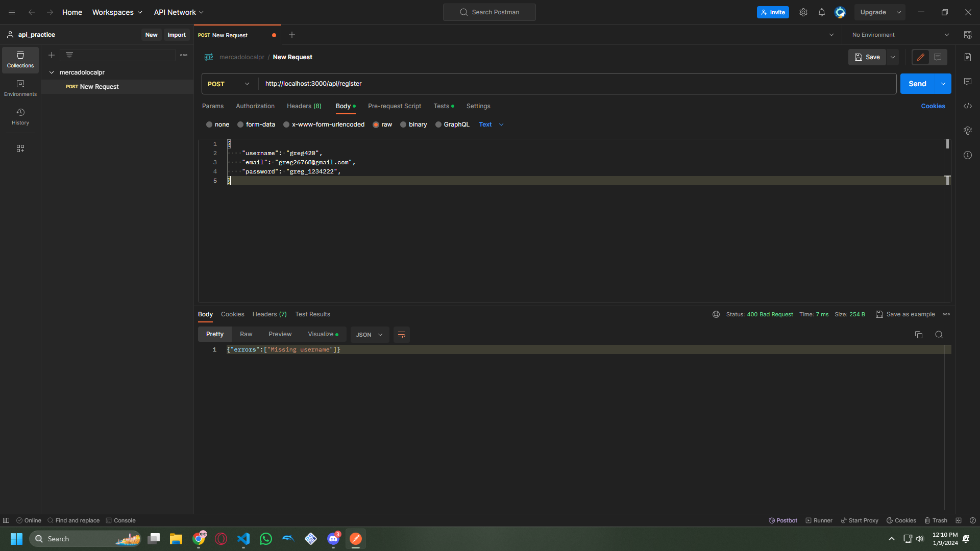
Task: Open the tabs overflow chevron
Action: tap(831, 35)
